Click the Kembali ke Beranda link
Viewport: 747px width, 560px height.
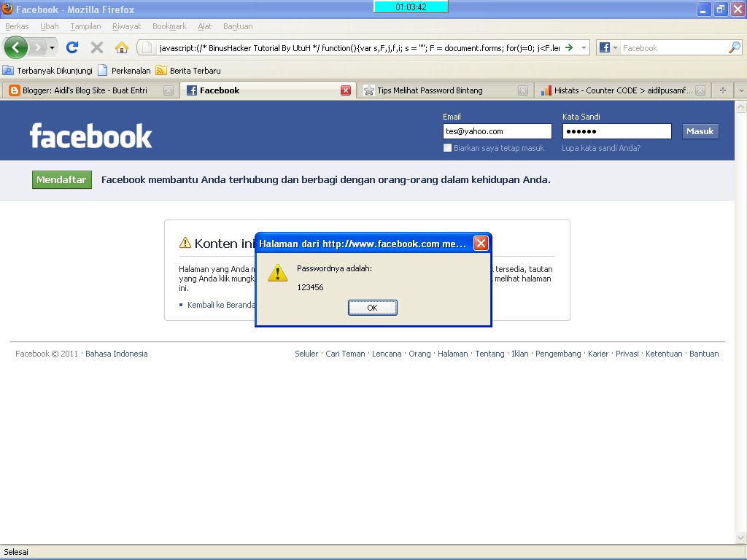coord(220,305)
